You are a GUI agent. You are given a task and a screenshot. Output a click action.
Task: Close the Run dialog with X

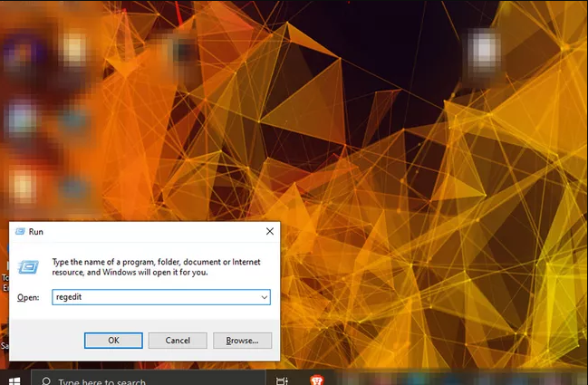click(270, 231)
